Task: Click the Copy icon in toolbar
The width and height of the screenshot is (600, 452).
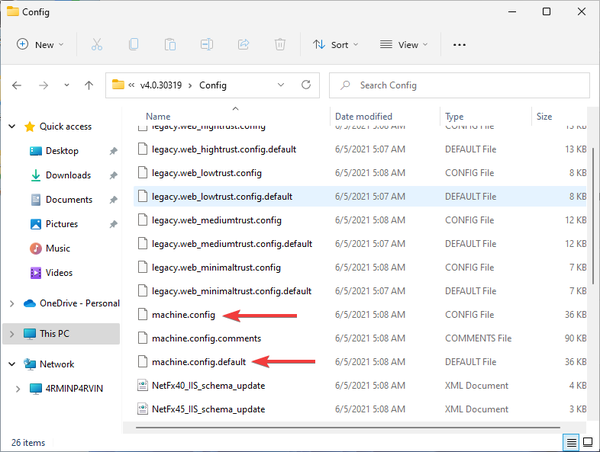Action: (x=134, y=45)
